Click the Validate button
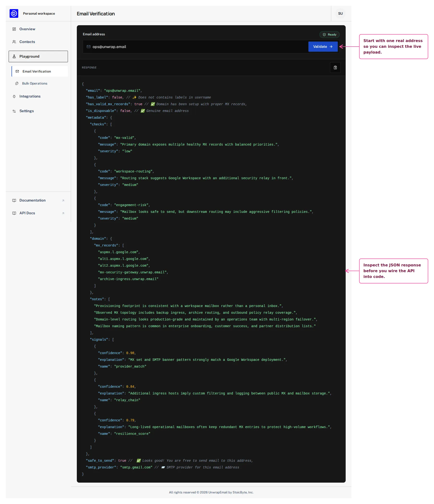Screen dimensions: 434x504 click(323, 46)
